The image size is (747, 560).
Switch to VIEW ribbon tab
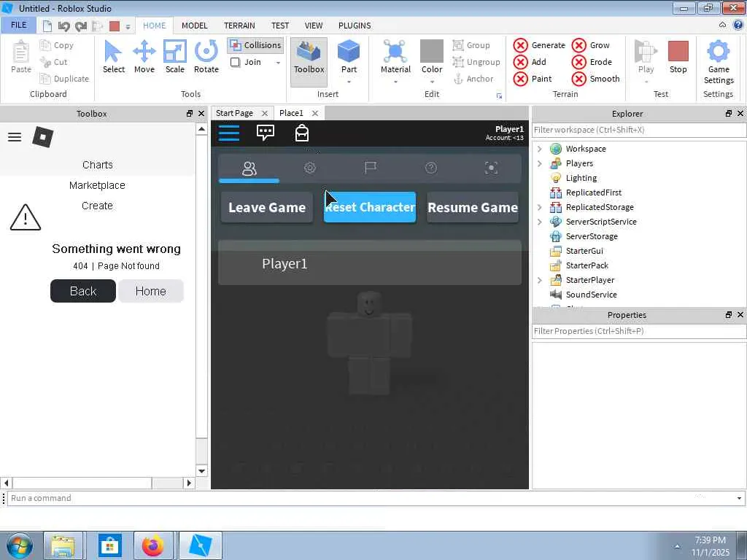pyautogui.click(x=314, y=26)
